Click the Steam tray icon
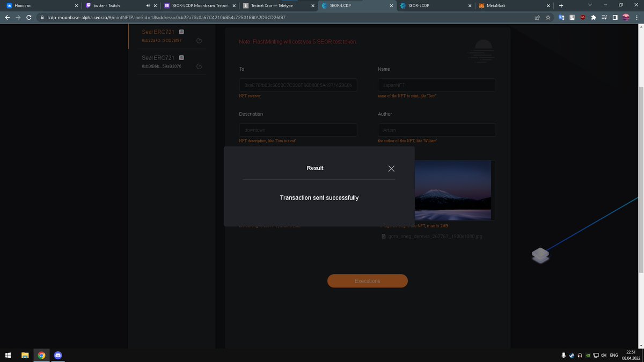This screenshot has width=644, height=362. [x=572, y=356]
